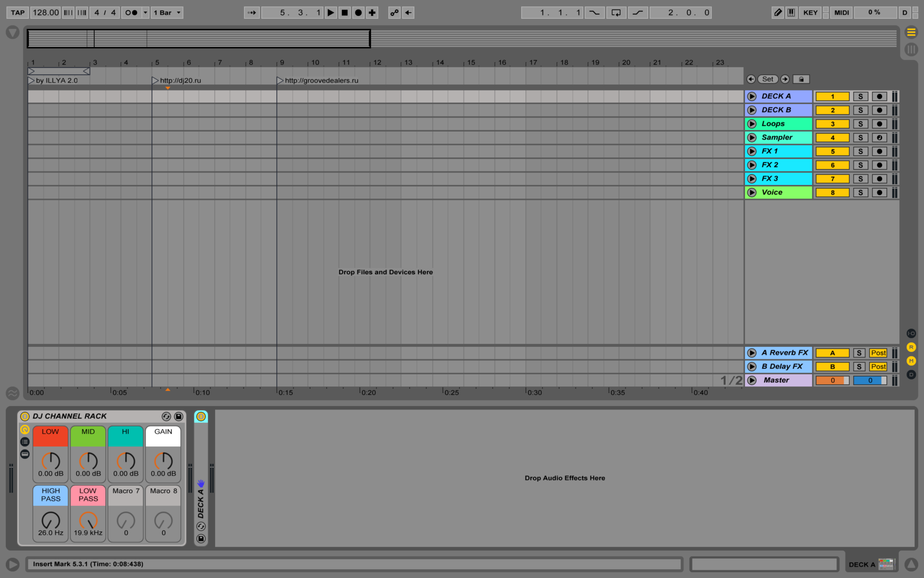Screen dimensions: 924x578
Task: Toggle the metronome button
Action: pos(131,13)
